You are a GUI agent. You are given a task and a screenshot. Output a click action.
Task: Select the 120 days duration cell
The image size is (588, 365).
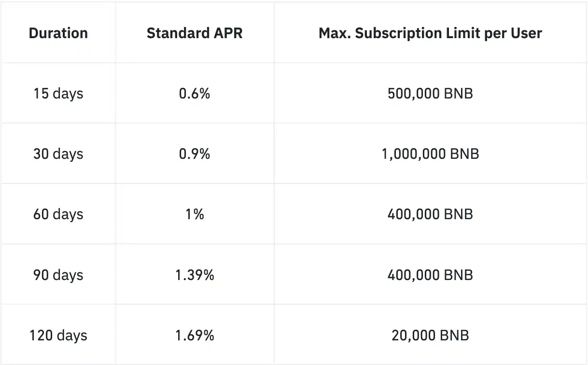(x=58, y=336)
